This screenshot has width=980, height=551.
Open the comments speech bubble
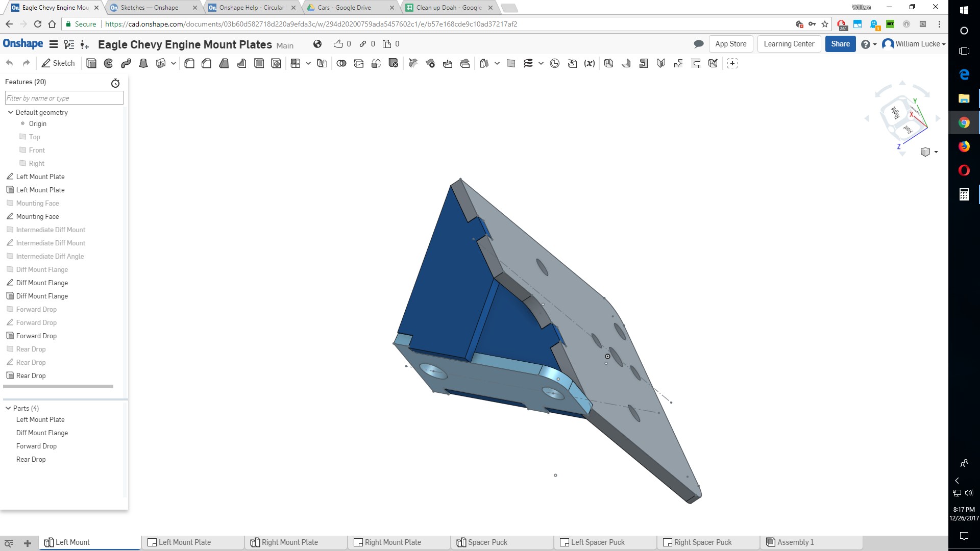(699, 44)
